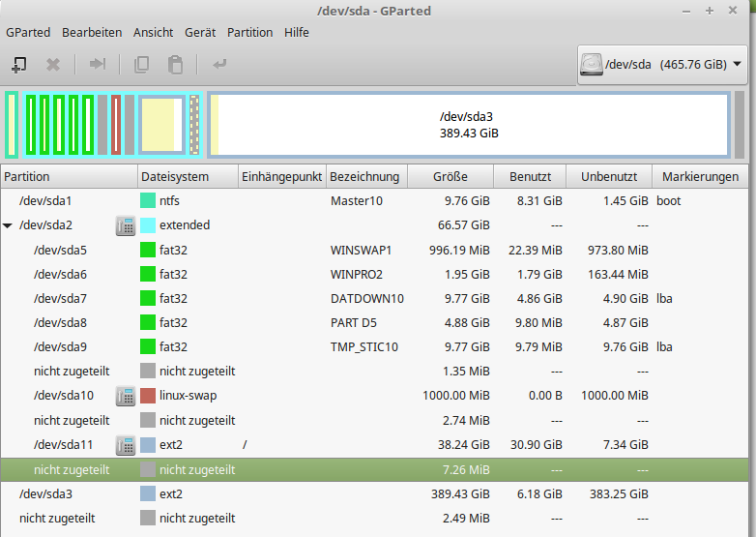The image size is (756, 537).
Task: Select the /dev/sda5 partition row
Action: [374, 250]
